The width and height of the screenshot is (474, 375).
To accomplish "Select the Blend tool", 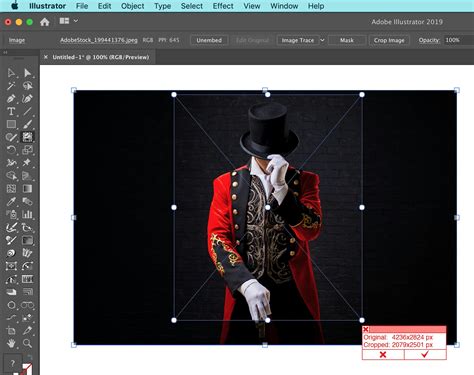I will point(27,201).
